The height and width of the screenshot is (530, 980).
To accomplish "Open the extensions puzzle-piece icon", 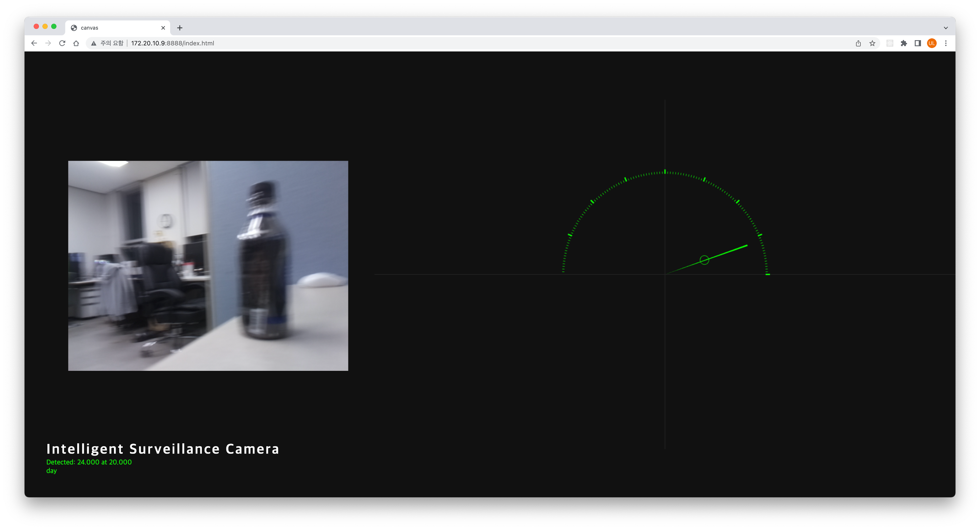I will [x=904, y=43].
